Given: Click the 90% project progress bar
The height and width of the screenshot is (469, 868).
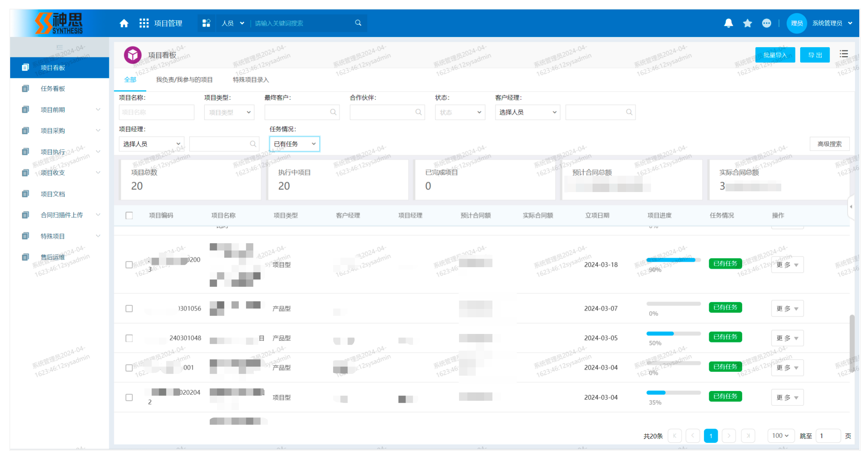Looking at the screenshot, I should 673,260.
